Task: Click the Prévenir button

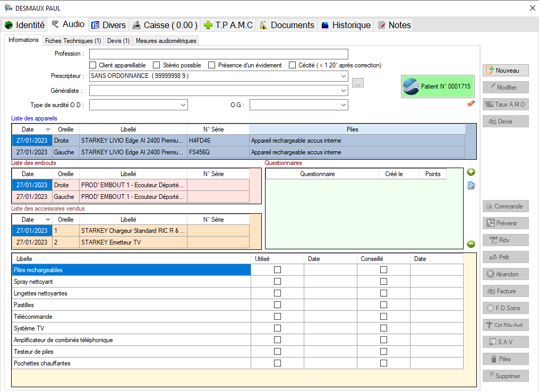Action: coord(506,223)
